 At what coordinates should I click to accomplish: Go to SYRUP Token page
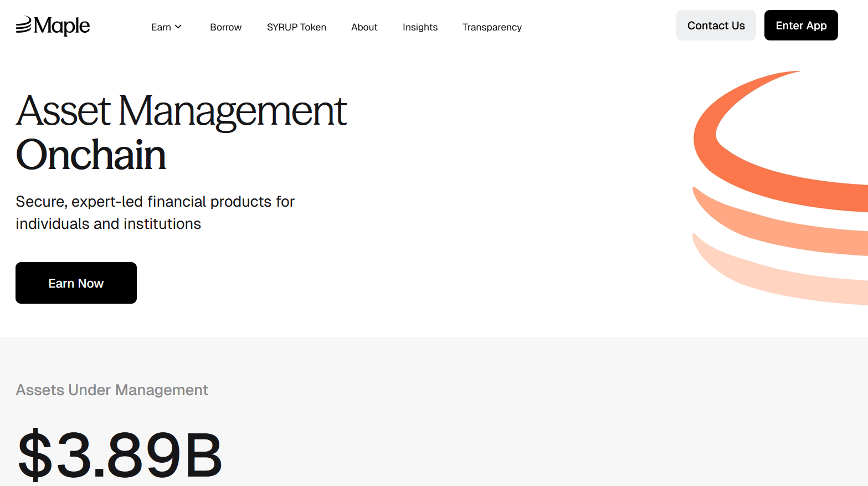pos(296,27)
